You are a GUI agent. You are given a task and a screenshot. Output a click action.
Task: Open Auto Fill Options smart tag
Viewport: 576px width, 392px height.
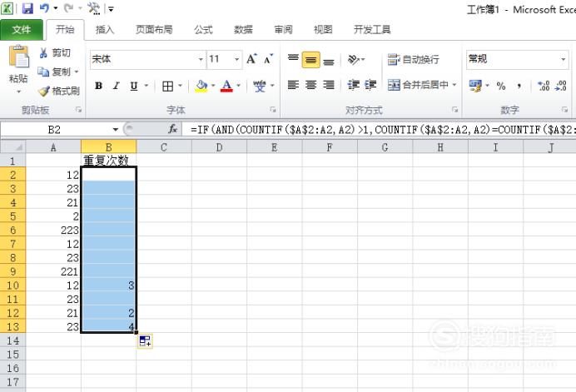pos(145,341)
